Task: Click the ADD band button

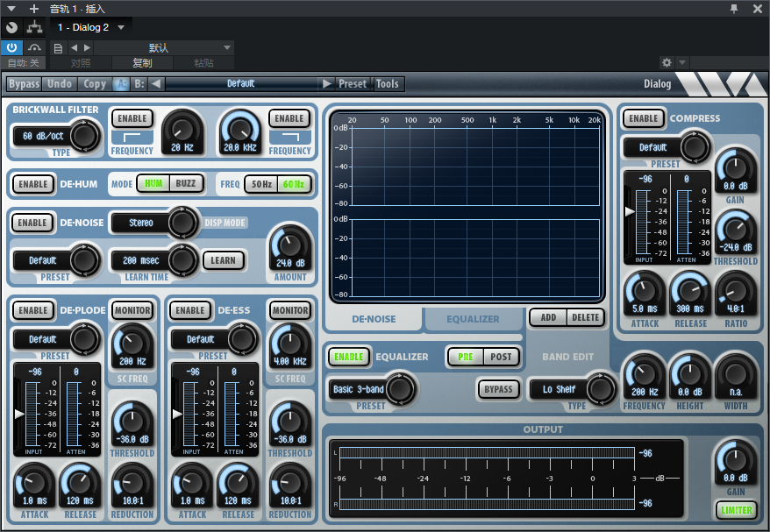Action: (548, 317)
